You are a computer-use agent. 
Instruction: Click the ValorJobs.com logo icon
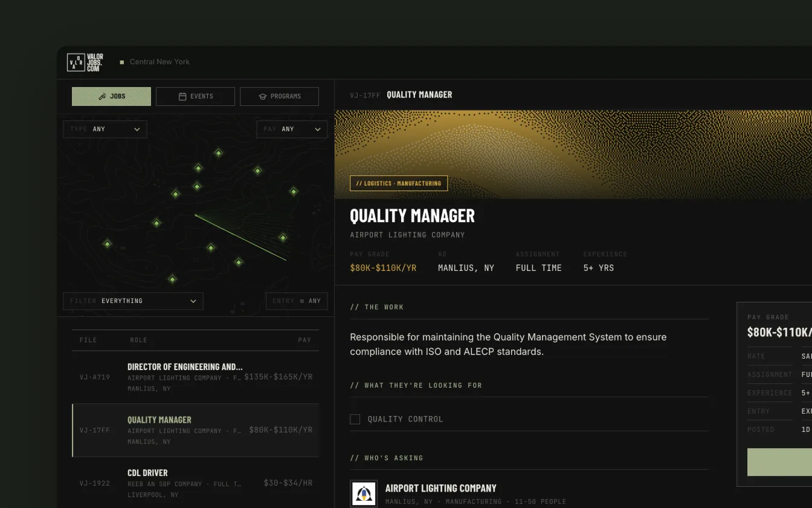[76, 62]
